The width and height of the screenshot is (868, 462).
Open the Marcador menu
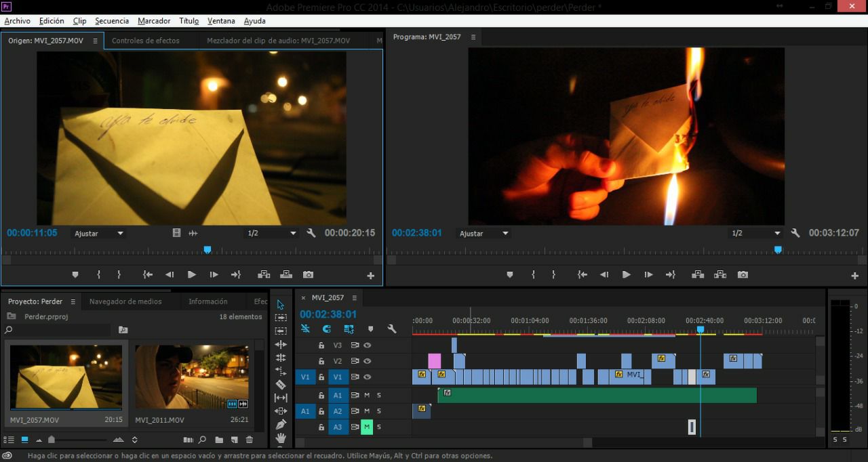click(154, 21)
